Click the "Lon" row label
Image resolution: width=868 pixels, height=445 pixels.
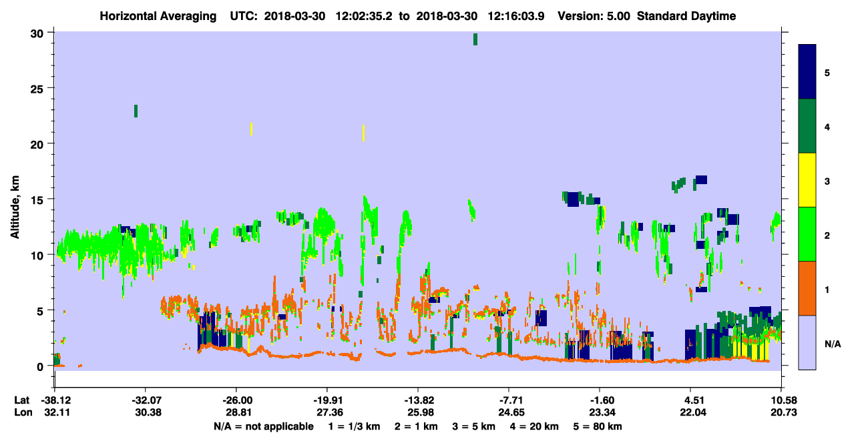pos(23,412)
